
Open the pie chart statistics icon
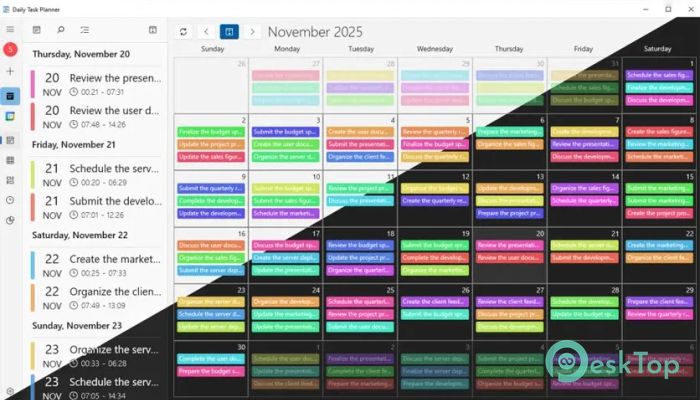(10, 220)
